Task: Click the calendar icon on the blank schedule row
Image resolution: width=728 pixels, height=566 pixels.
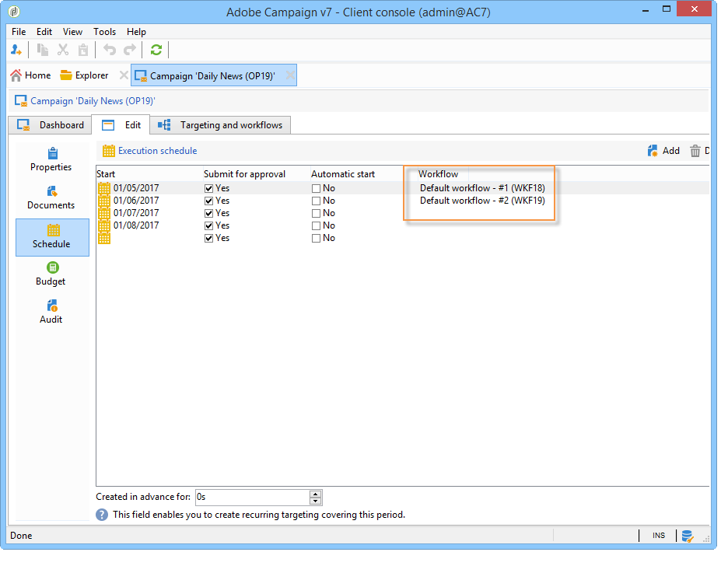Action: click(104, 238)
